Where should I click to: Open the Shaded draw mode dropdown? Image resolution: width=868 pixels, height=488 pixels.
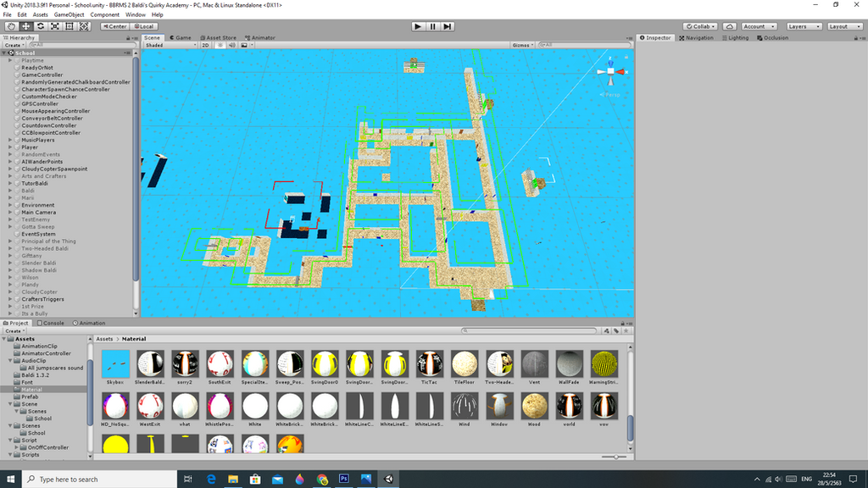coord(170,46)
